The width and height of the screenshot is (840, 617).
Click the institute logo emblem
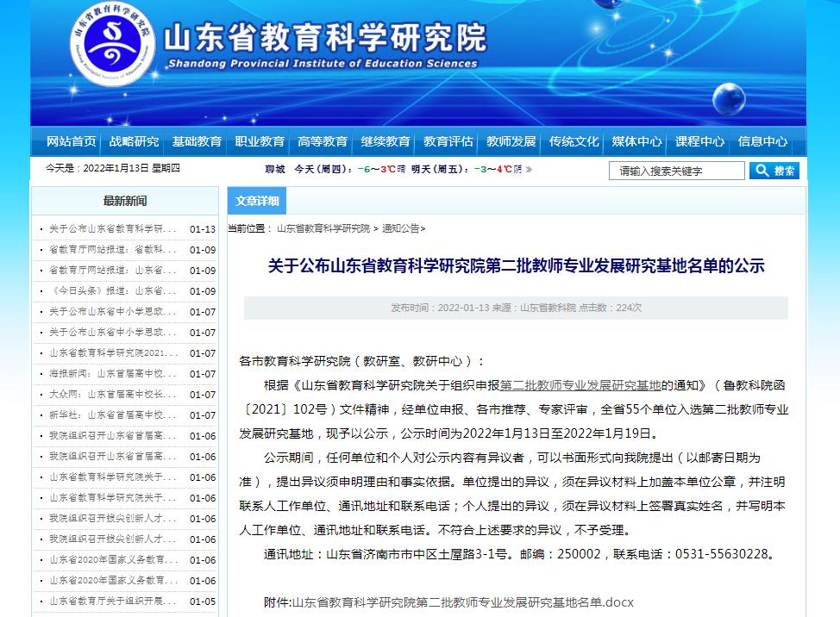click(114, 46)
